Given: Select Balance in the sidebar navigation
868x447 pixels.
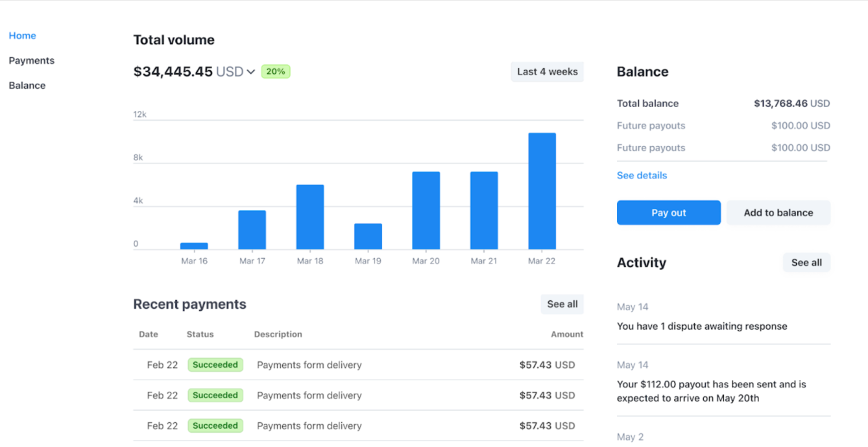Looking at the screenshot, I should click(x=27, y=85).
